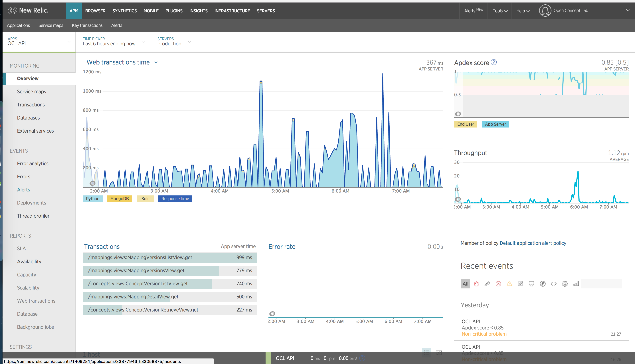Open the Apdex score help icon

494,62
